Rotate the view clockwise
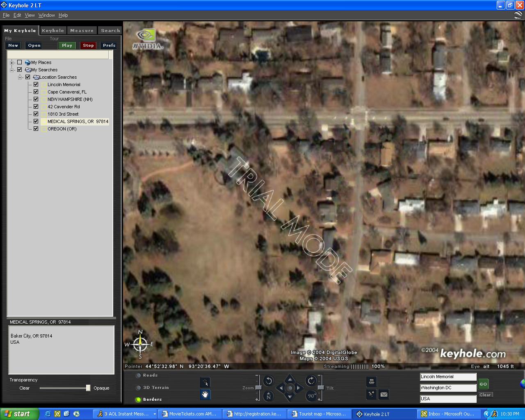This screenshot has width=525, height=420. click(311, 381)
